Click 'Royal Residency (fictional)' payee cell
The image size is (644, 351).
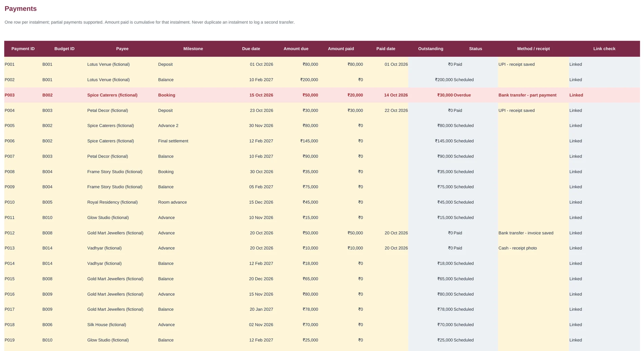[x=122, y=202]
